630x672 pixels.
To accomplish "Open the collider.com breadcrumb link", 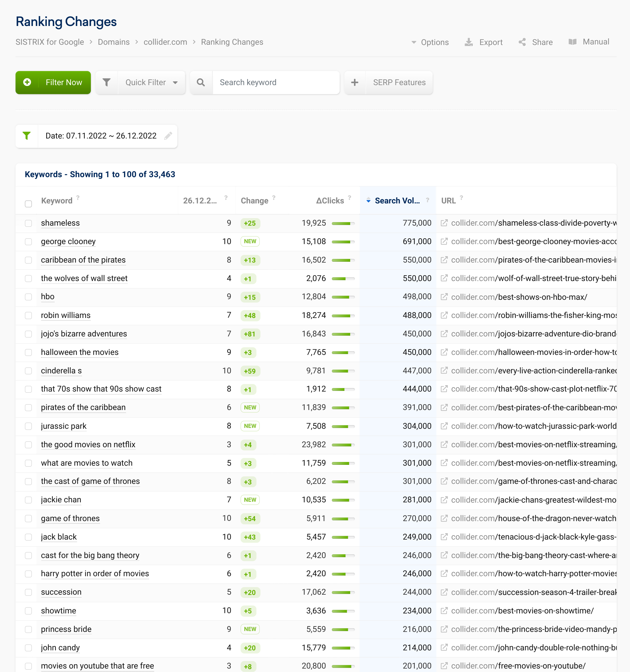I will coord(165,42).
